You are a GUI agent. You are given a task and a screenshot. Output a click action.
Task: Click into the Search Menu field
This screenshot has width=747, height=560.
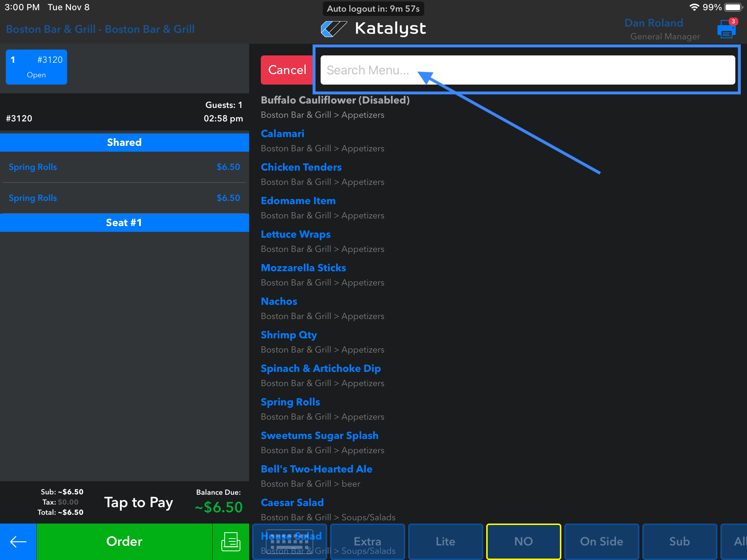[x=527, y=70]
